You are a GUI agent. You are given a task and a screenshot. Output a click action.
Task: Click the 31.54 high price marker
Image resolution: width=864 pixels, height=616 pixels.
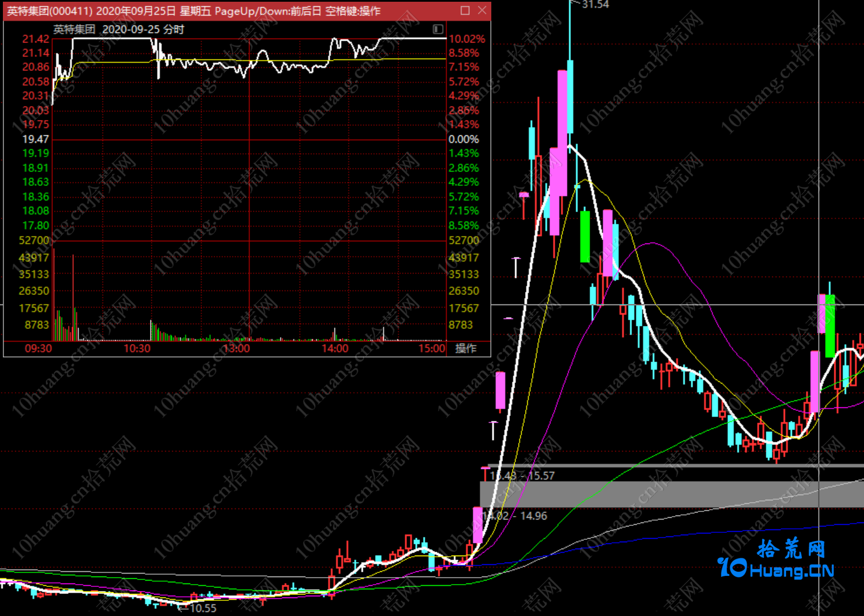[595, 5]
